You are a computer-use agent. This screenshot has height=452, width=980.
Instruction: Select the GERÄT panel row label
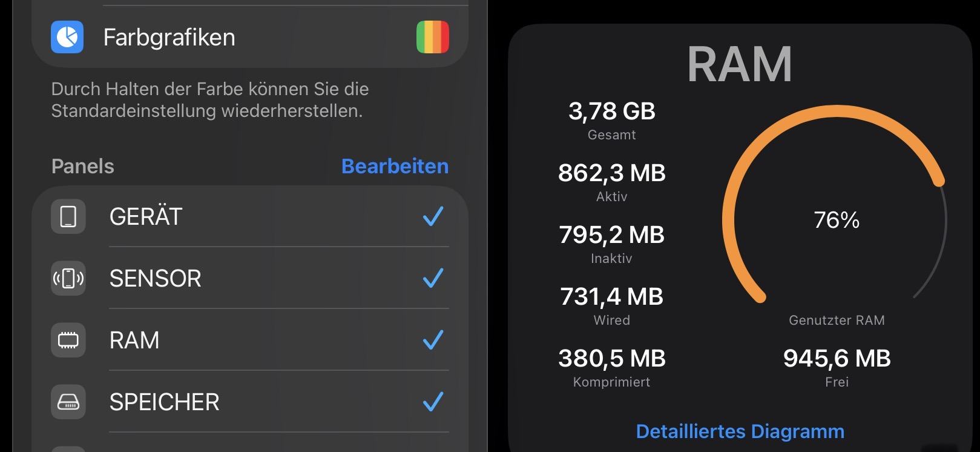pos(146,216)
